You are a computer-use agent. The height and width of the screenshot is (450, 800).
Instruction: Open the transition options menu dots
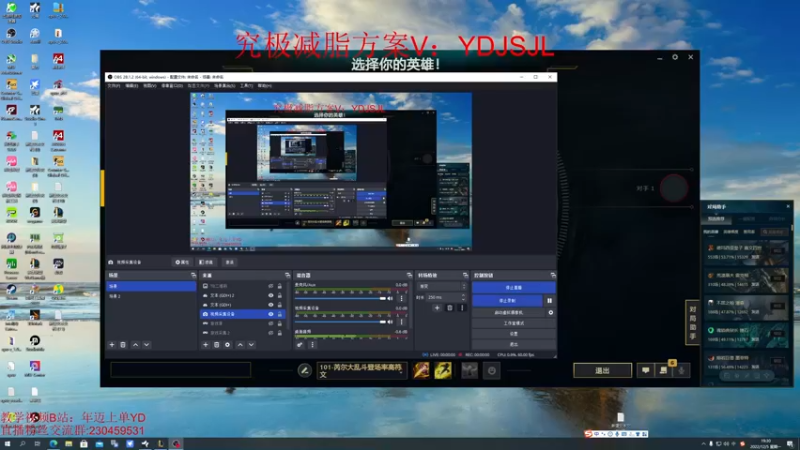(462, 308)
